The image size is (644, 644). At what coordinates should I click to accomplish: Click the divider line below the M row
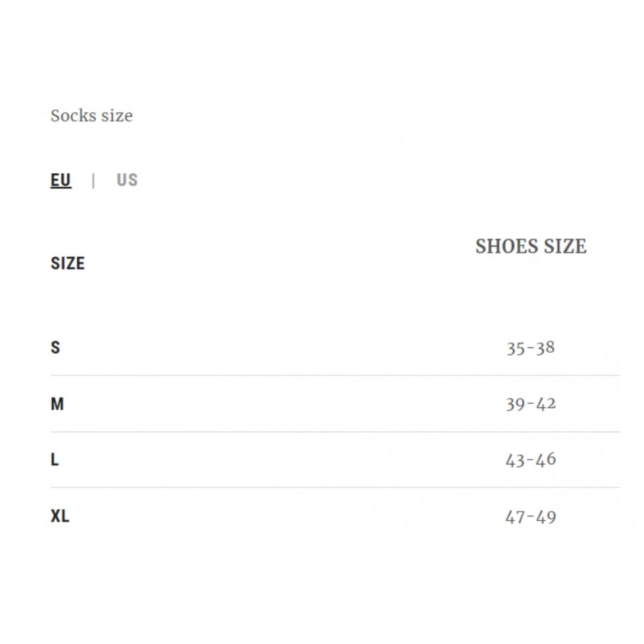335,432
